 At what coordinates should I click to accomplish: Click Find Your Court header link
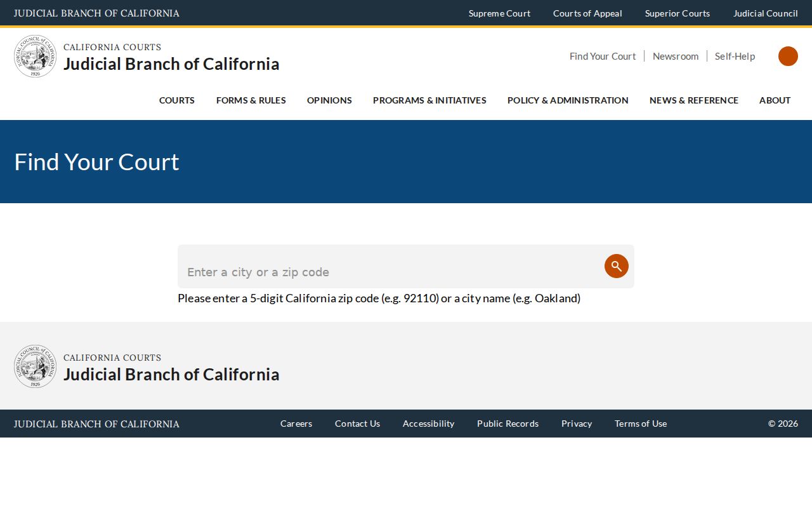(x=603, y=56)
